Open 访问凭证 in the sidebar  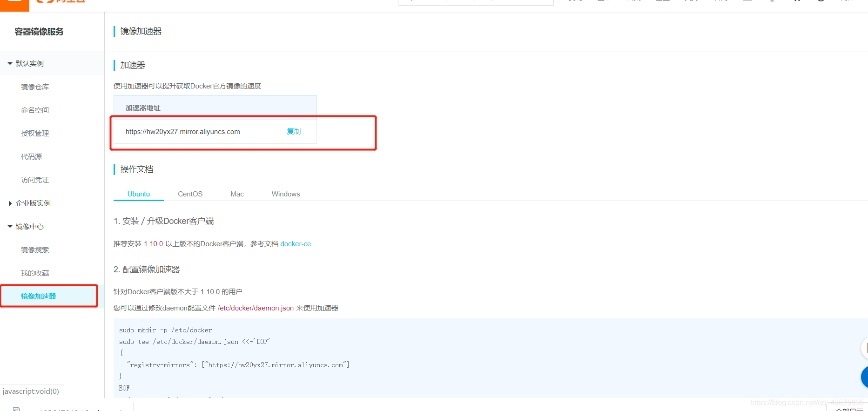coord(35,180)
